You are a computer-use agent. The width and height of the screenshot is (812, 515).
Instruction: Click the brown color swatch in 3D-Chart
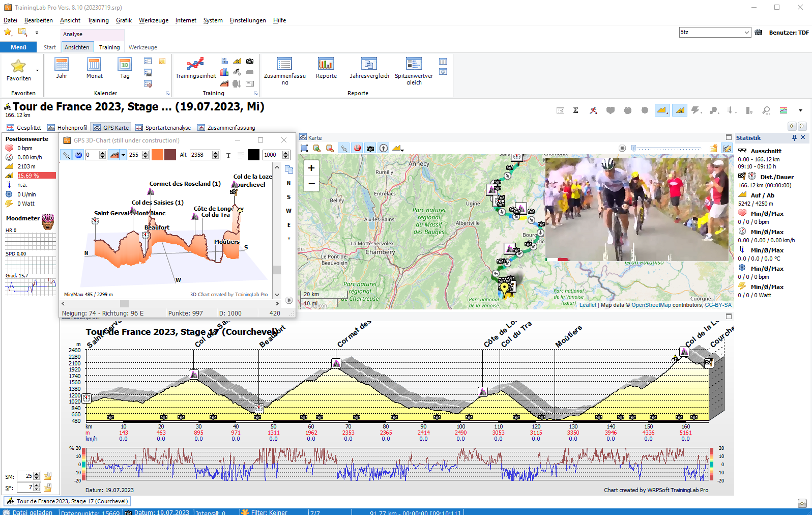(x=170, y=155)
